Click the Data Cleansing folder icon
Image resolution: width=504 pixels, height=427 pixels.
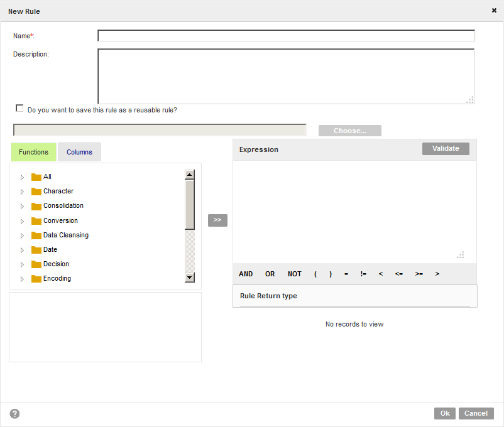click(x=36, y=235)
